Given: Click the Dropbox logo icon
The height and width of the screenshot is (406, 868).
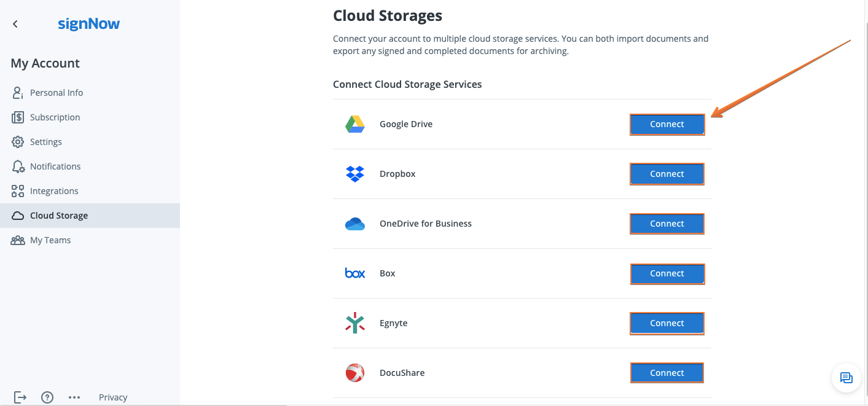Looking at the screenshot, I should click(x=355, y=174).
